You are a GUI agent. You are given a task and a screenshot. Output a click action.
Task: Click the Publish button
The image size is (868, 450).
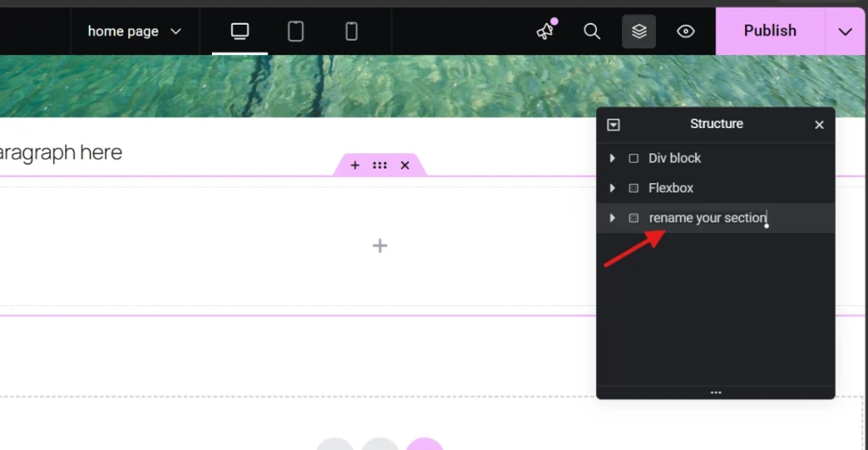(x=770, y=31)
